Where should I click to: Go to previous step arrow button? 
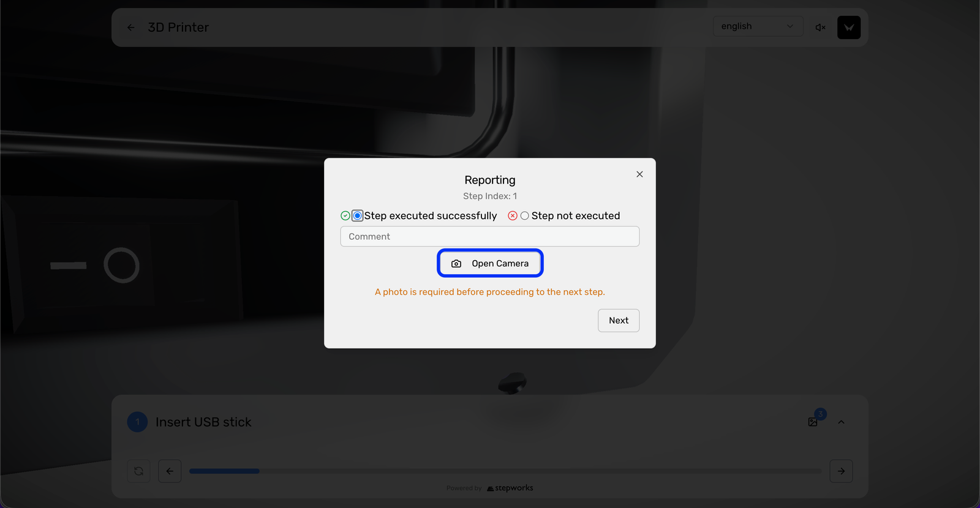170,471
